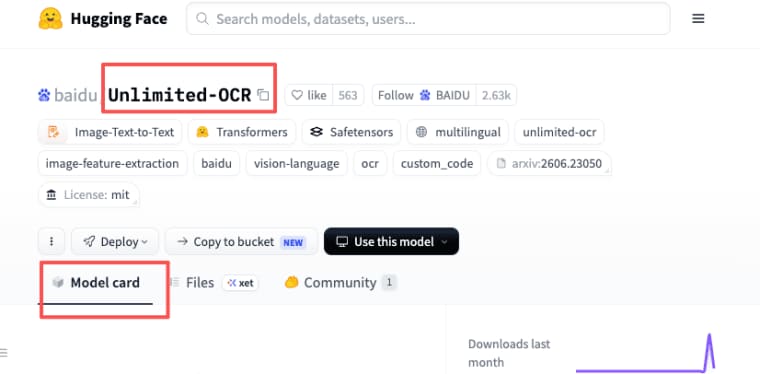Image resolution: width=760 pixels, height=374 pixels.
Task: Select the custom_code tag
Action: coord(437,163)
